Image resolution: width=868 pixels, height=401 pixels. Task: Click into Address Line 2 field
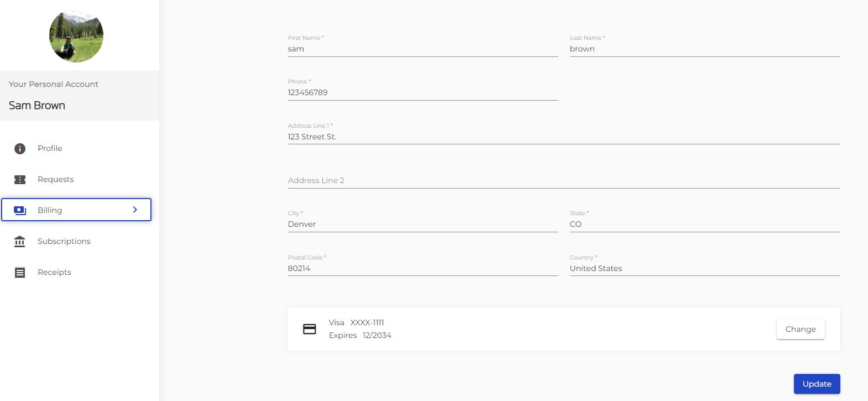coord(563,180)
